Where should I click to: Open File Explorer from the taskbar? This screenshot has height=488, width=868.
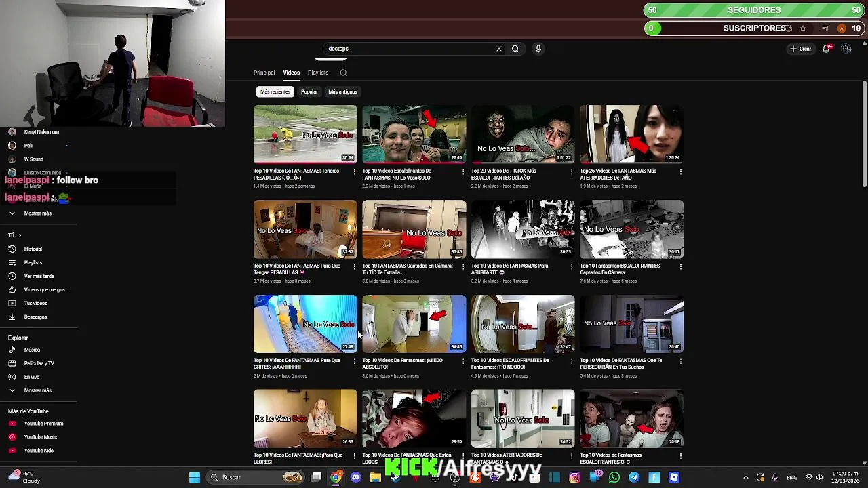375,477
